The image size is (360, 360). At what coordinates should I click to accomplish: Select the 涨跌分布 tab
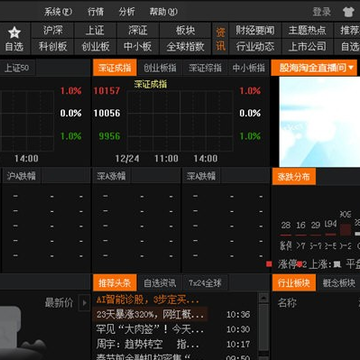(294, 176)
